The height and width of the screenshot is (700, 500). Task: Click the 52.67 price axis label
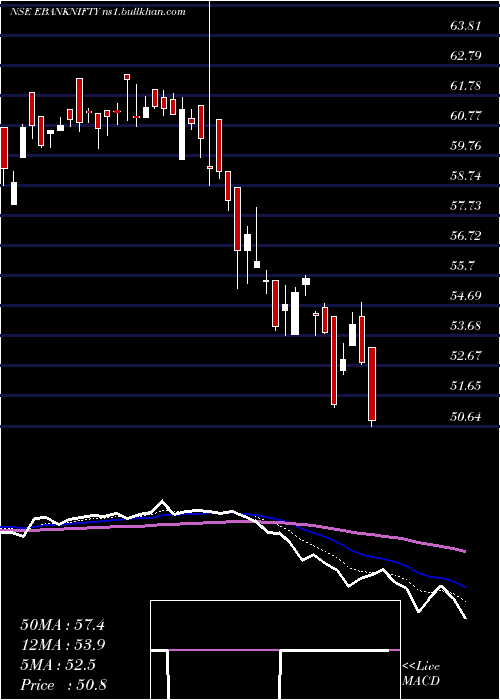tap(466, 356)
